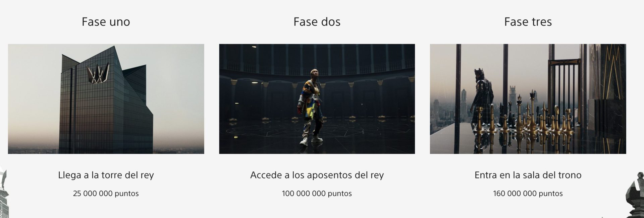644x218 pixels.
Task: Click the Fase tres heading
Action: point(528,22)
